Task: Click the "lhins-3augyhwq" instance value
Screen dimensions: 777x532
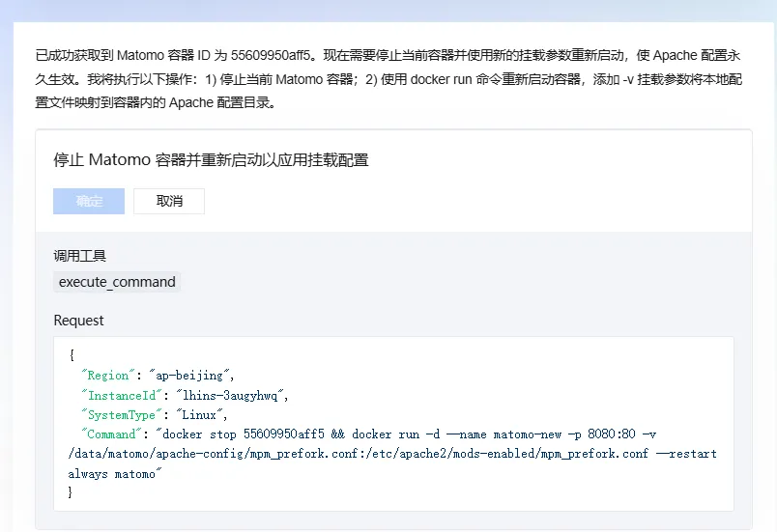Action: (230, 396)
